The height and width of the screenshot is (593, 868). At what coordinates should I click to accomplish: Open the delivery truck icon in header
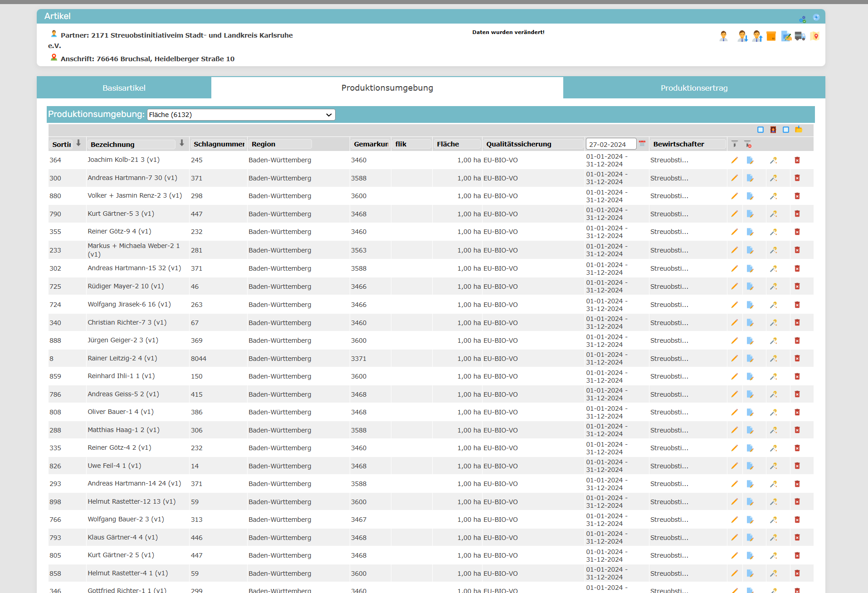point(800,36)
